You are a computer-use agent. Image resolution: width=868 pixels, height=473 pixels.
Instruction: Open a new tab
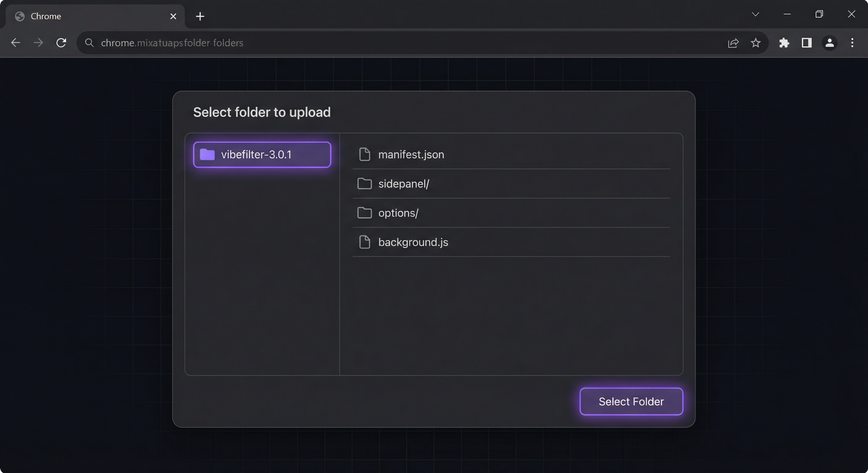click(x=200, y=16)
